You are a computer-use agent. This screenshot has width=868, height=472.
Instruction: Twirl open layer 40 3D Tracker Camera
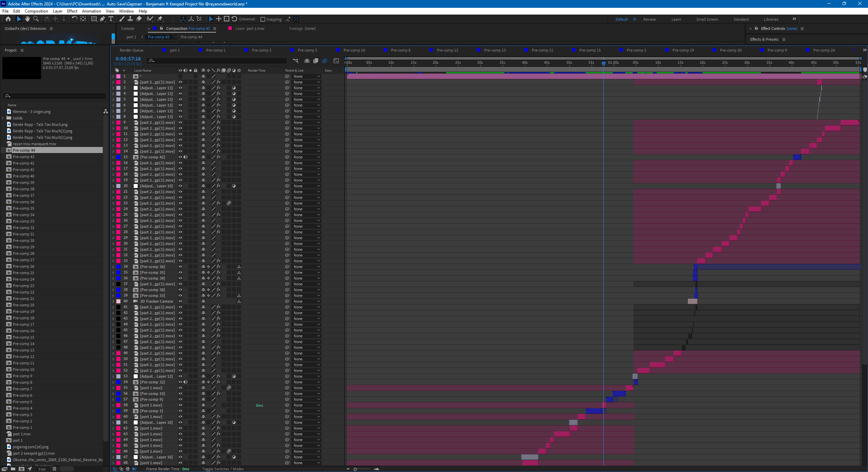[x=113, y=301]
